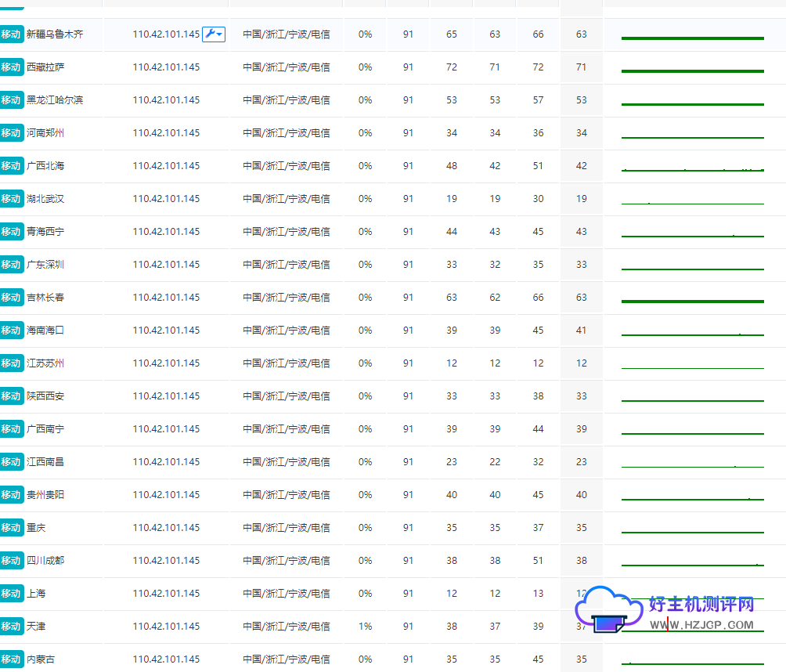The image size is (786, 672).
Task: Click the latency graph in the 陕西西安 row
Action: click(692, 399)
